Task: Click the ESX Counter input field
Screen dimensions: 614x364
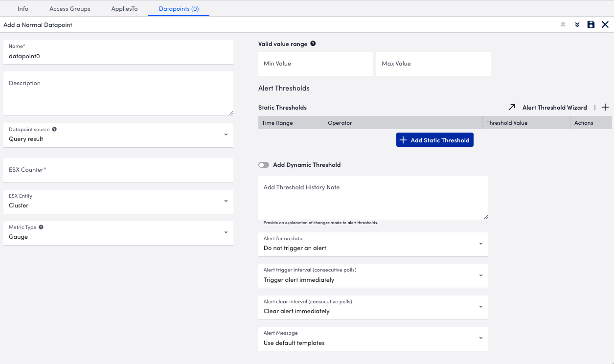Action: (x=118, y=170)
